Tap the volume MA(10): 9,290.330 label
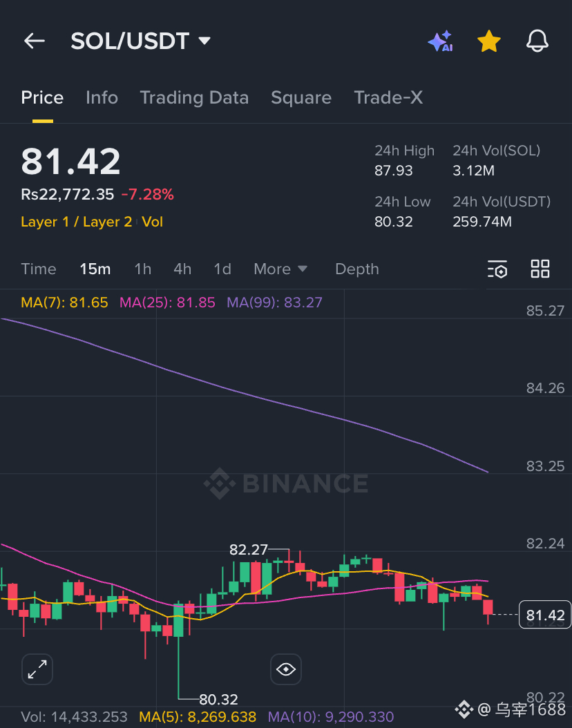This screenshot has height=728, width=572. pyautogui.click(x=331, y=717)
